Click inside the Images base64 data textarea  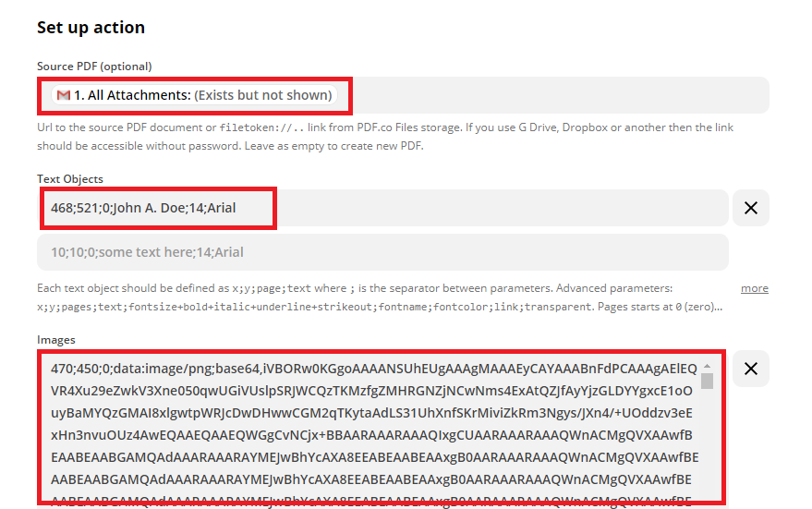(x=373, y=430)
